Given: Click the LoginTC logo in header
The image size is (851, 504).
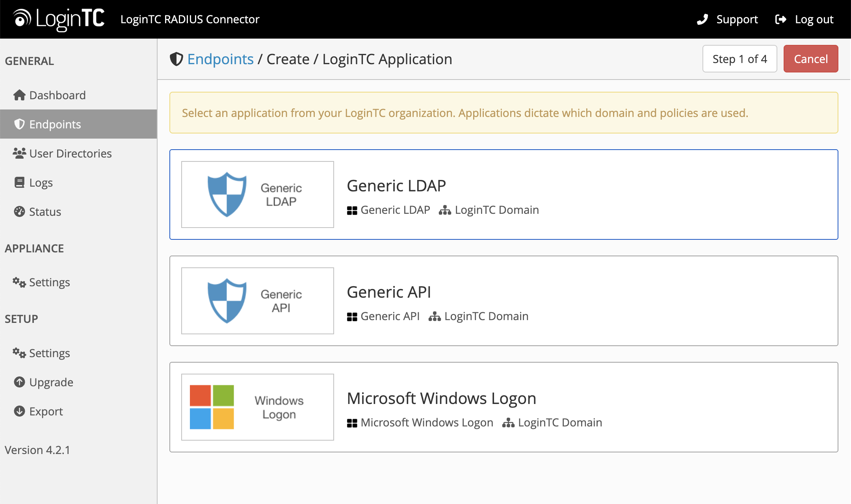Looking at the screenshot, I should click(59, 19).
